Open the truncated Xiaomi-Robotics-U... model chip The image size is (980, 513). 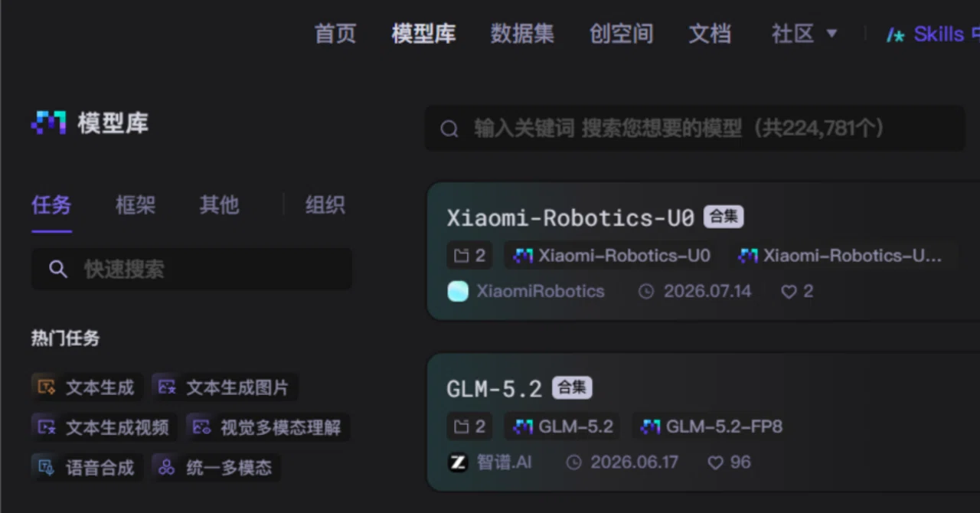point(842,256)
